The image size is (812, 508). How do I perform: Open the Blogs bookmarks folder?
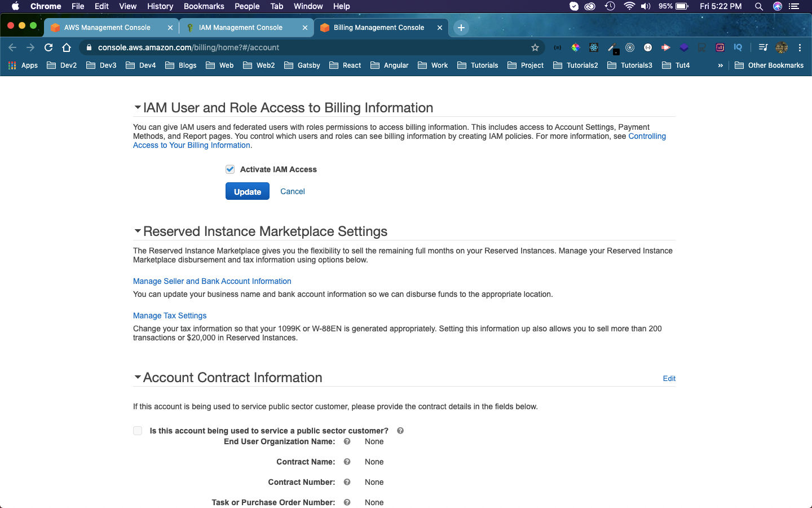pos(181,65)
